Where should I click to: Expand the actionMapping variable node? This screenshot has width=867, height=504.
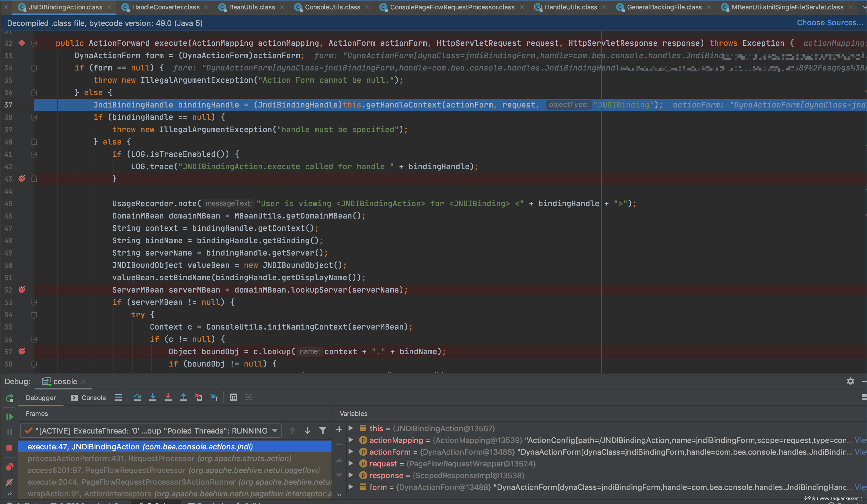[351, 440]
